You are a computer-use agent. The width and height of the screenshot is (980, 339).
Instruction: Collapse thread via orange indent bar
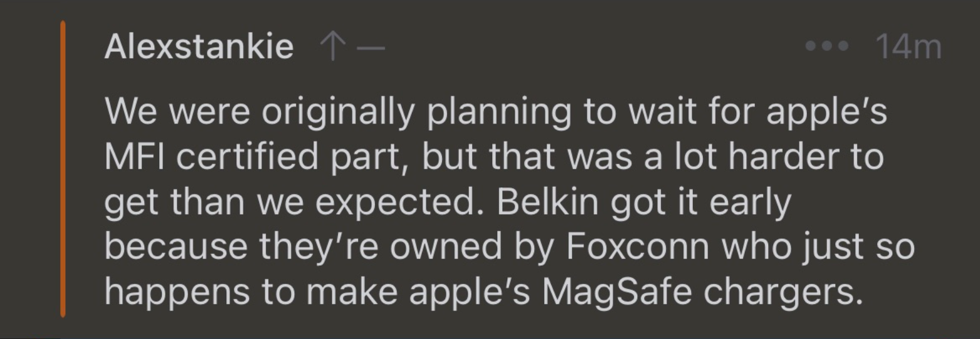click(63, 169)
